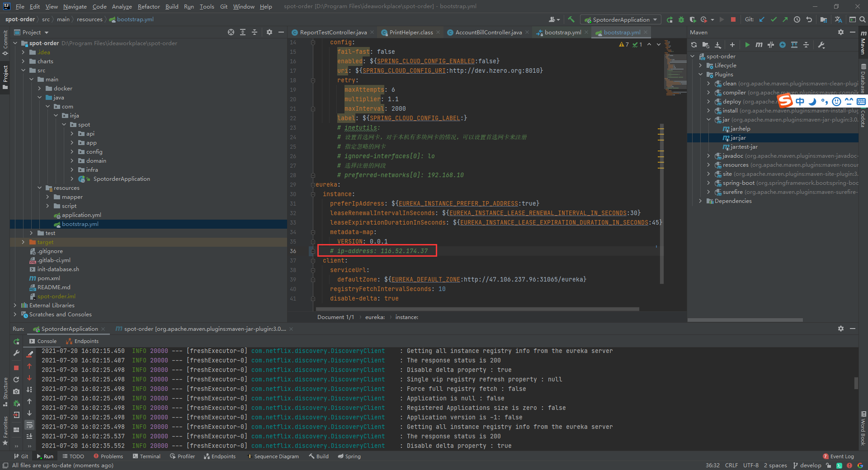Collapse the jar plugin node in Maven
Image resolution: width=868 pixels, height=470 pixels.
(708, 120)
